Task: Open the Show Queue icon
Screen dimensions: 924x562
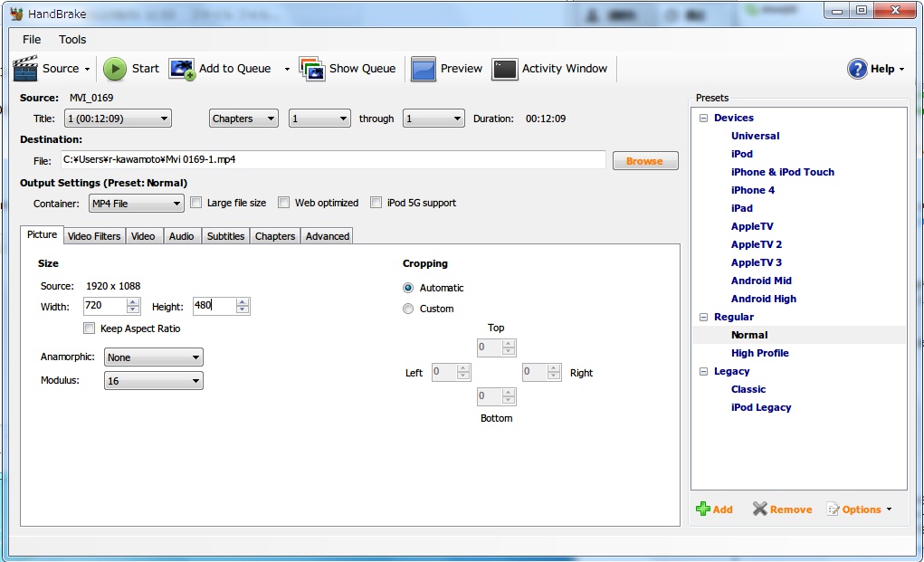Action: pos(311,69)
